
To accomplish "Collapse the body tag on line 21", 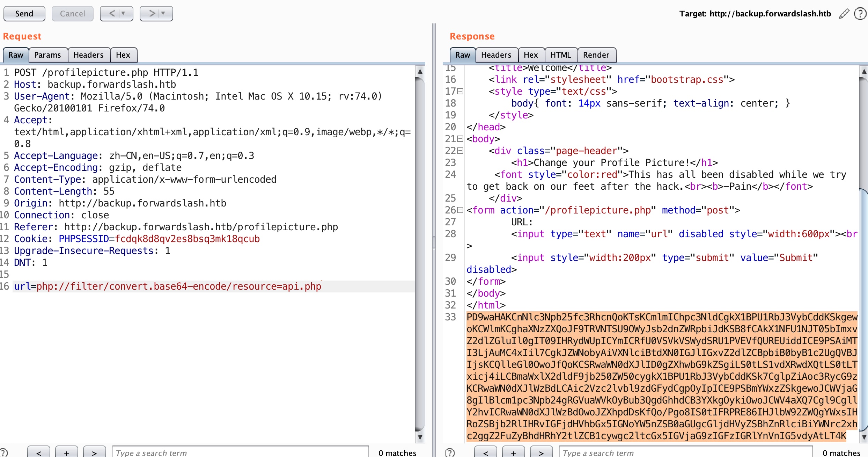I will pos(460,139).
